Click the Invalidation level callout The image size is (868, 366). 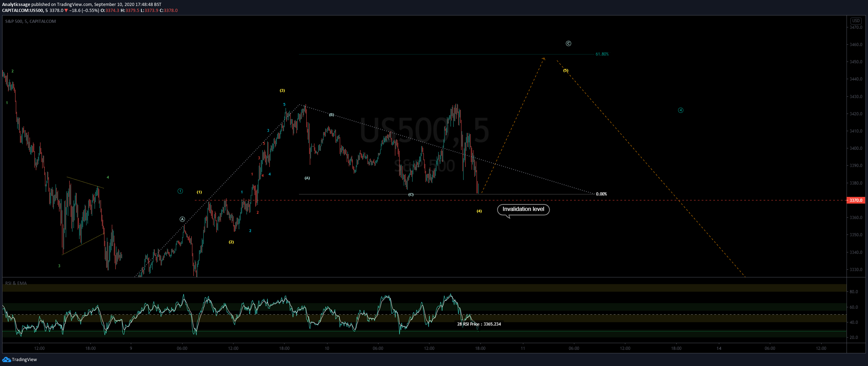[523, 210]
